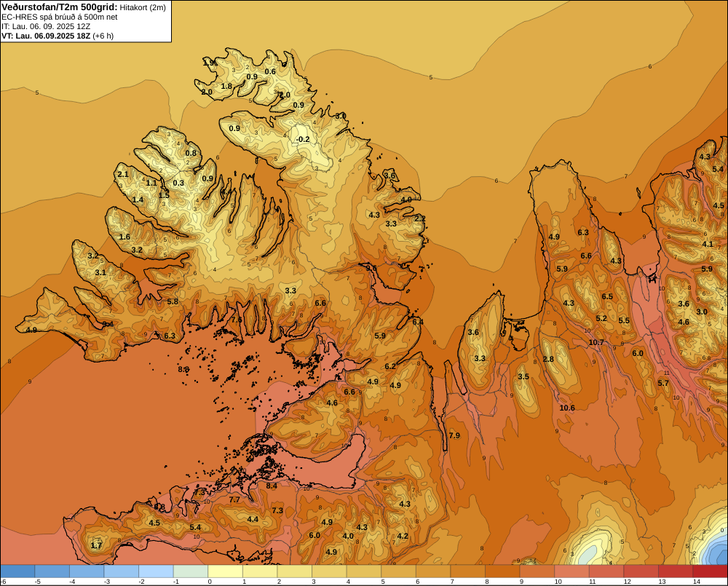
Task: Click the '5.7' temperature value
Action: point(663,383)
